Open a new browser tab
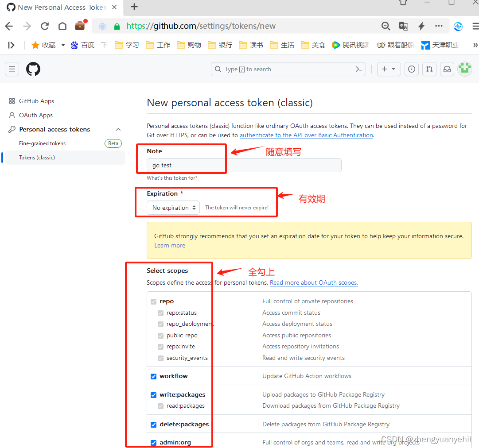The width and height of the screenshot is (479, 448). pos(134,7)
